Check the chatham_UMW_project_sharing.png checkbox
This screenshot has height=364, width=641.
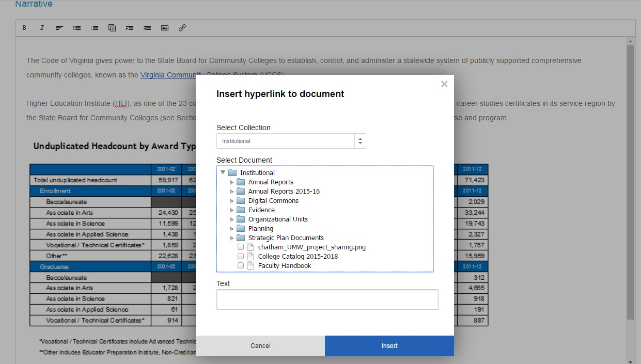(240, 246)
